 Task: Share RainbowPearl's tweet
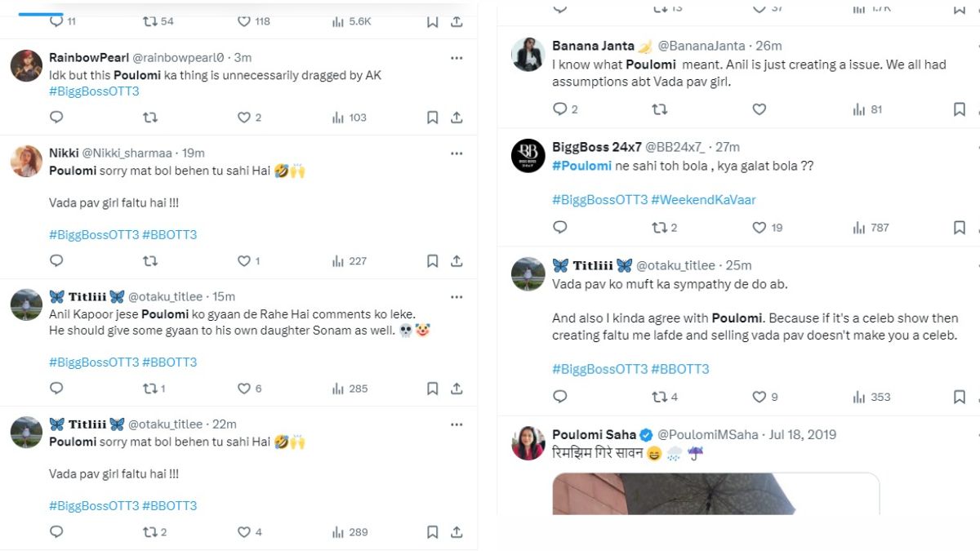tap(457, 118)
